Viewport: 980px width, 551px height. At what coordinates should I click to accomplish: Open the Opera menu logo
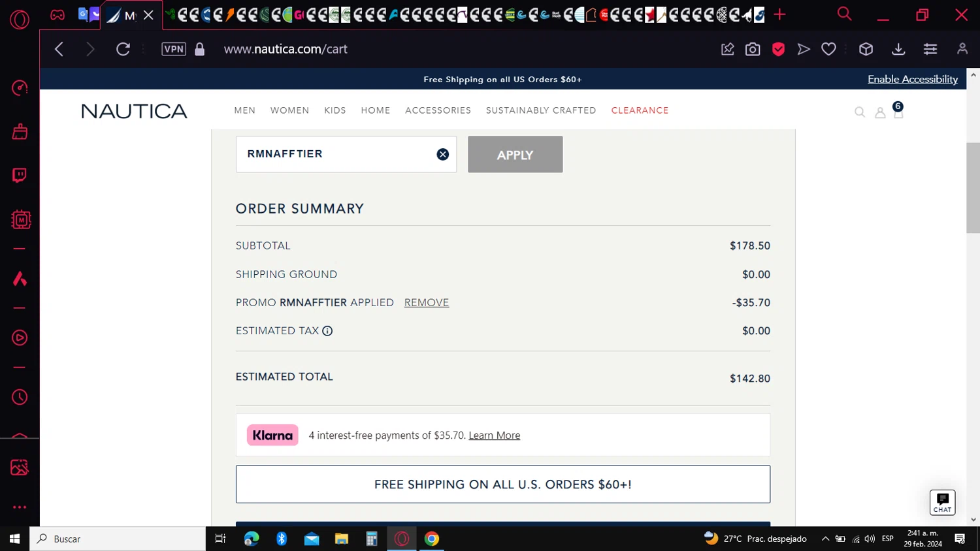click(20, 20)
